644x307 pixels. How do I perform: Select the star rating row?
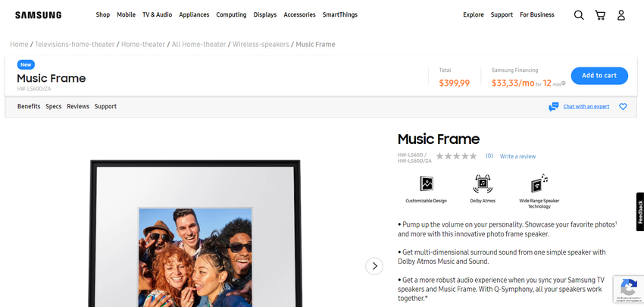tap(456, 156)
